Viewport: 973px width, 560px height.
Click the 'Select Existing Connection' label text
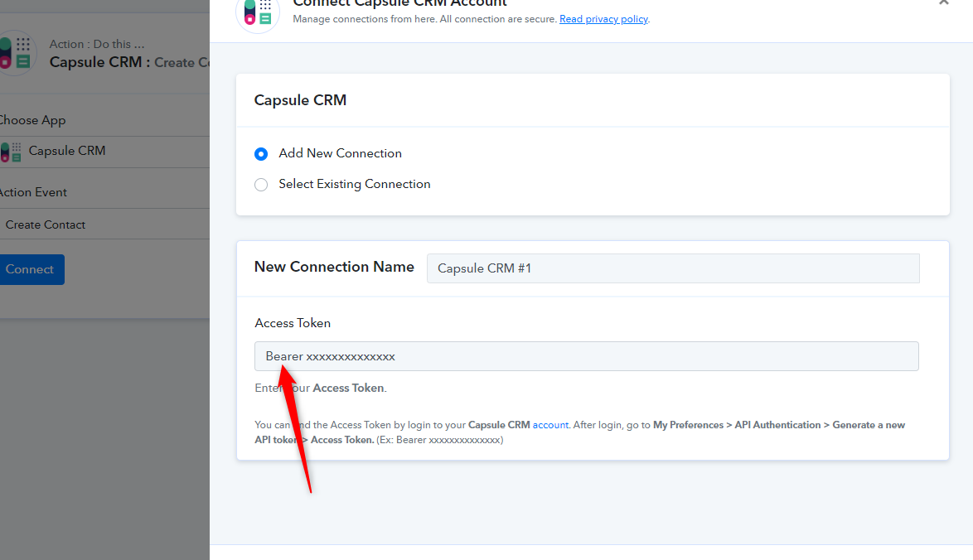click(355, 184)
